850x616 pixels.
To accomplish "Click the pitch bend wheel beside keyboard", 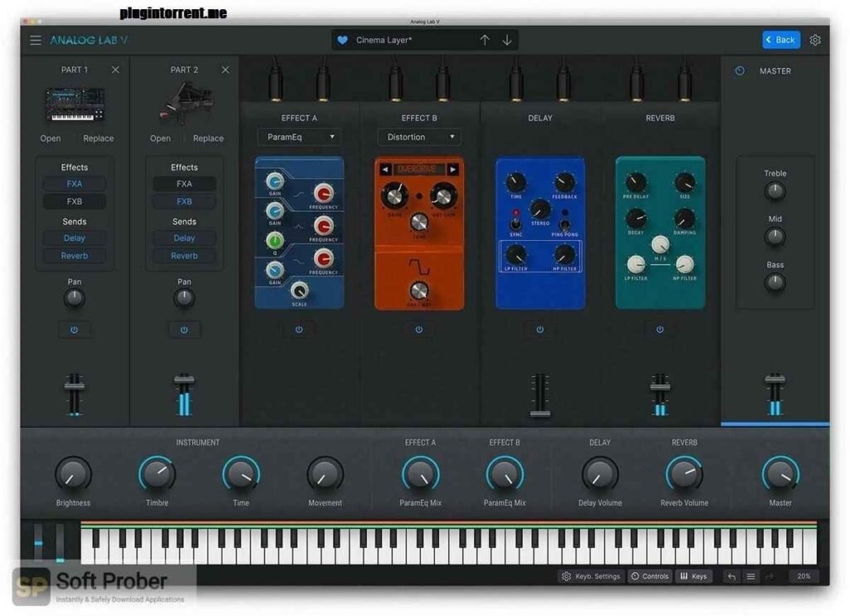I will pyautogui.click(x=38, y=542).
